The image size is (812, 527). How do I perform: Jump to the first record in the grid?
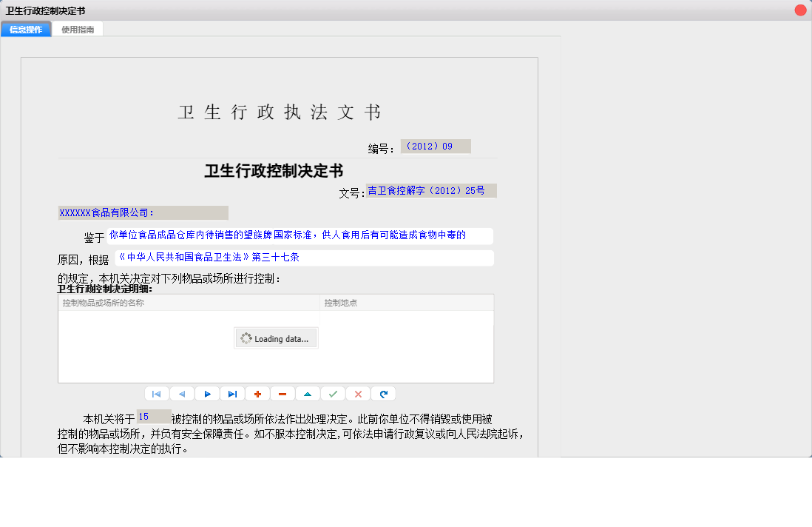156,393
